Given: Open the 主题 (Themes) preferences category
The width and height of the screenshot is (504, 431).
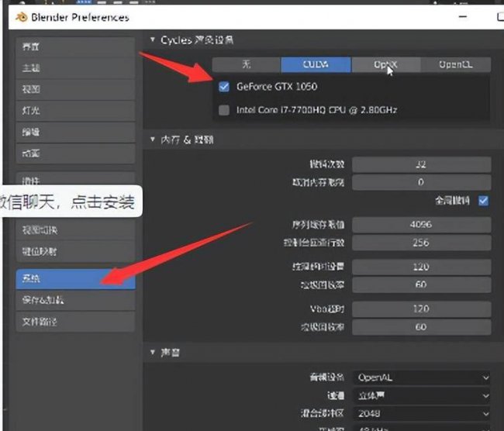Looking at the screenshot, I should click(75, 68).
